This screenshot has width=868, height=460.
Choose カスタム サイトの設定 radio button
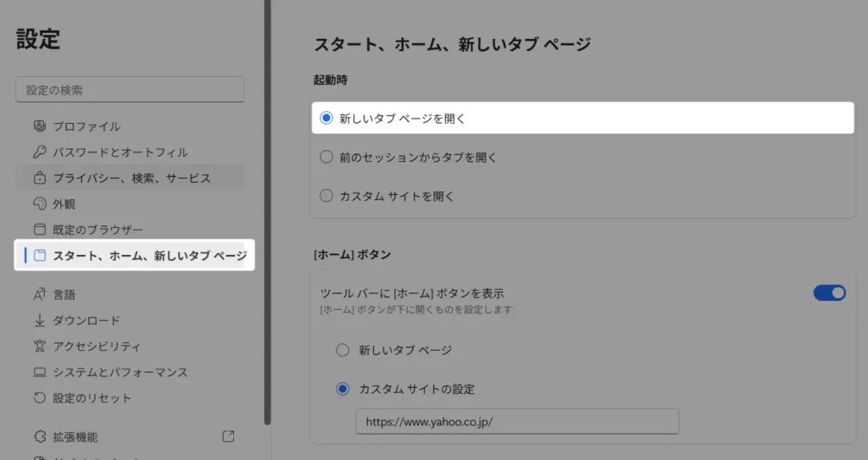click(x=342, y=389)
